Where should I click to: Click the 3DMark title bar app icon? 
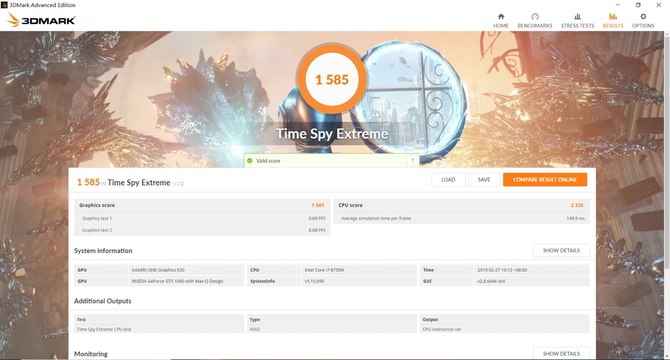point(4,5)
